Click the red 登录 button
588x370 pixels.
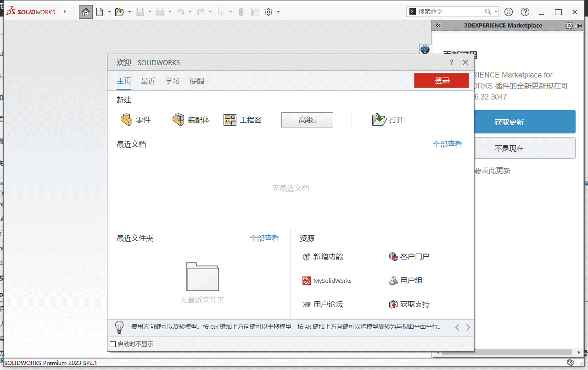point(441,80)
